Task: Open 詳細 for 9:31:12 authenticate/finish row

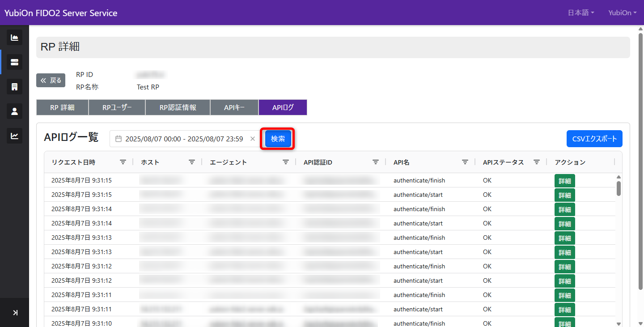Action: [565, 267]
